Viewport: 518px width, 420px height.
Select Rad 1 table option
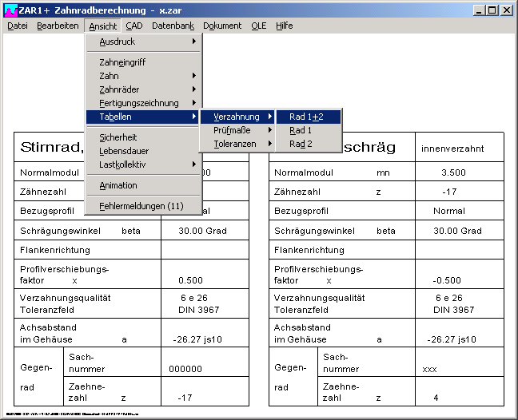pyautogui.click(x=301, y=130)
